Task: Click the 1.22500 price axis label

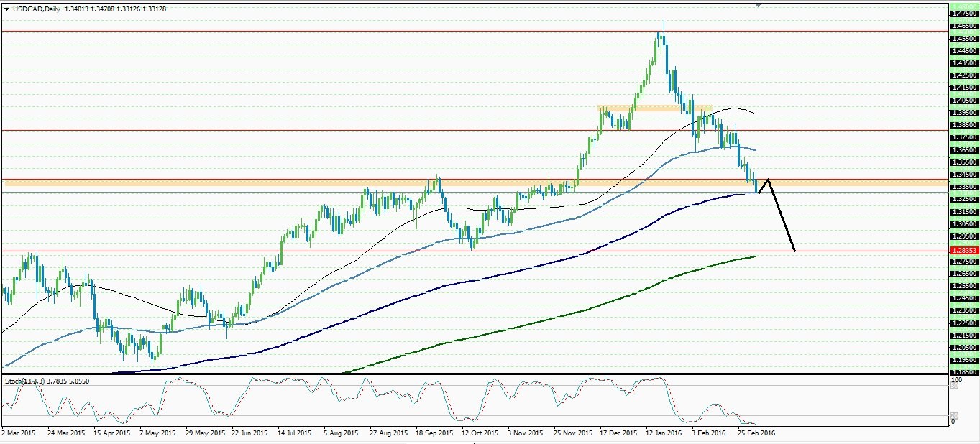Action: point(963,323)
